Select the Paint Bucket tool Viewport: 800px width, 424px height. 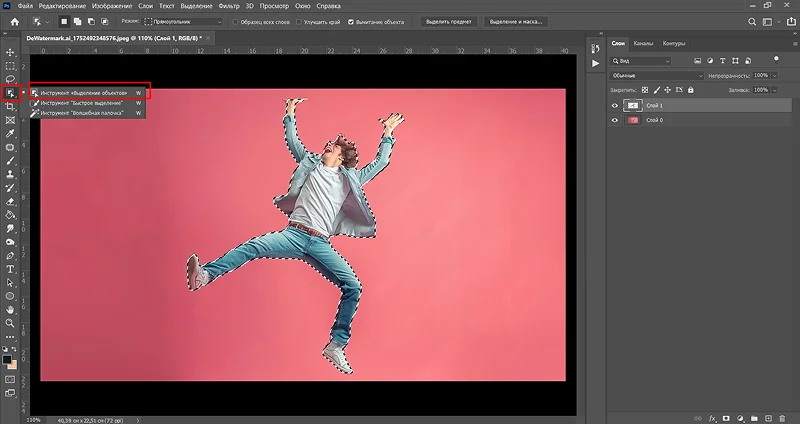tap(10, 215)
